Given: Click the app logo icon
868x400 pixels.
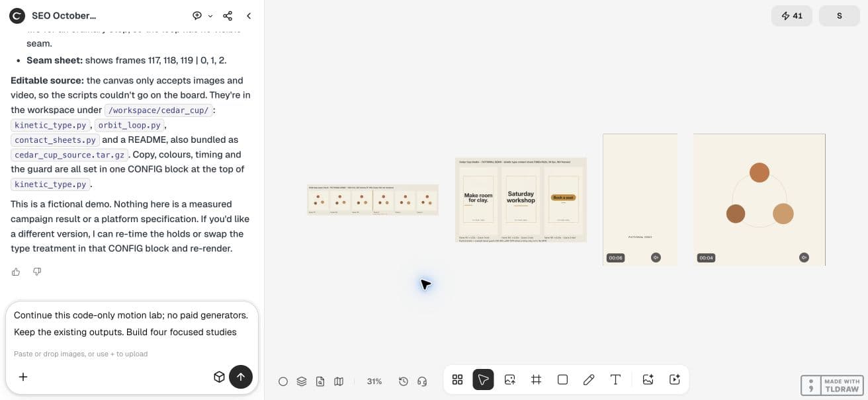Looking at the screenshot, I should 17,15.
